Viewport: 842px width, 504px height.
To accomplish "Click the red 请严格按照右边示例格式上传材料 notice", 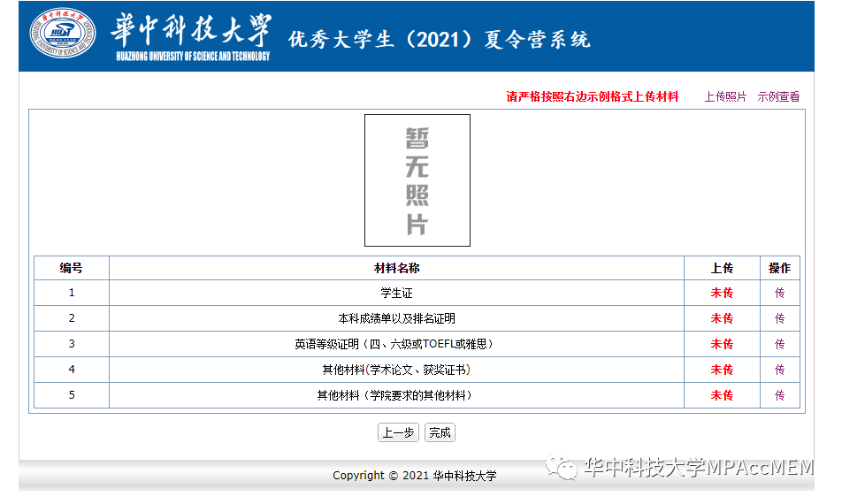I will [x=593, y=96].
